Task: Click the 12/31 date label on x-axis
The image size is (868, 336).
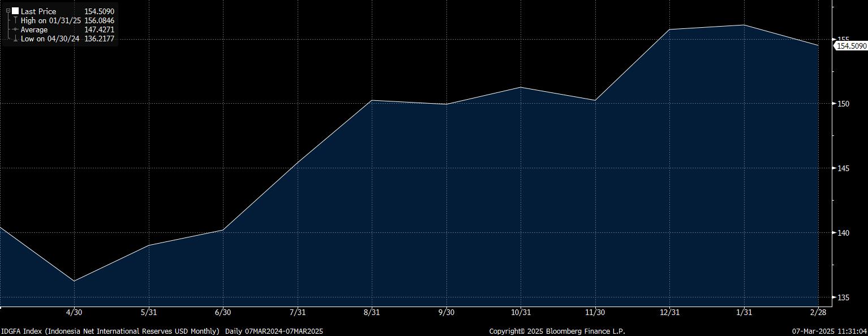Action: point(669,312)
